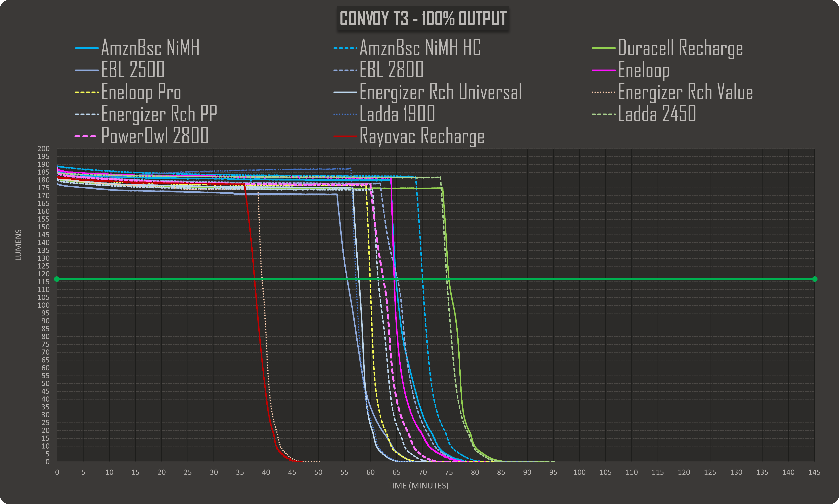Screen dimensions: 839x504
Task: Click the TIME (MINUTES) axis title
Action: tap(418, 486)
